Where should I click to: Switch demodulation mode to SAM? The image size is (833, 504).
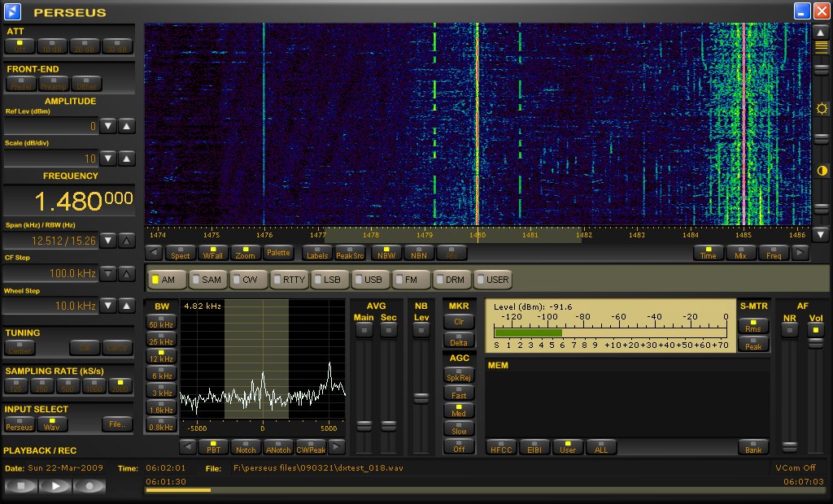206,280
